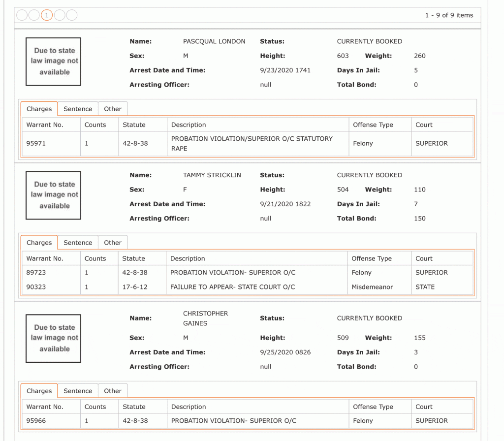Select warrant 89723 row
This screenshot has height=441, width=504.
tap(248, 273)
